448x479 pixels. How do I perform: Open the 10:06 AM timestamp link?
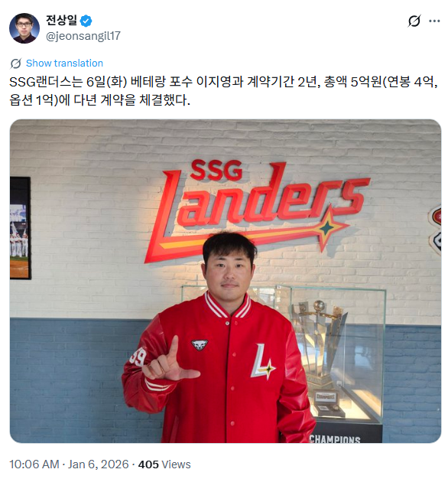34,464
